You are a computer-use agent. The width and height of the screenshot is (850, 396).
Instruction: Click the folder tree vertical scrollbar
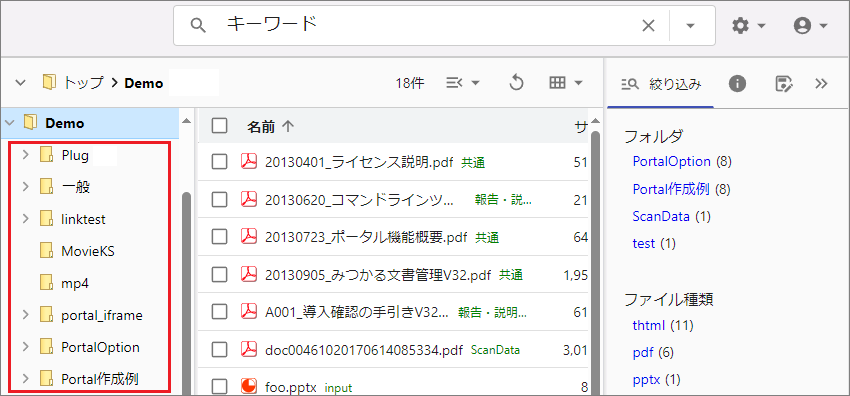(x=186, y=293)
